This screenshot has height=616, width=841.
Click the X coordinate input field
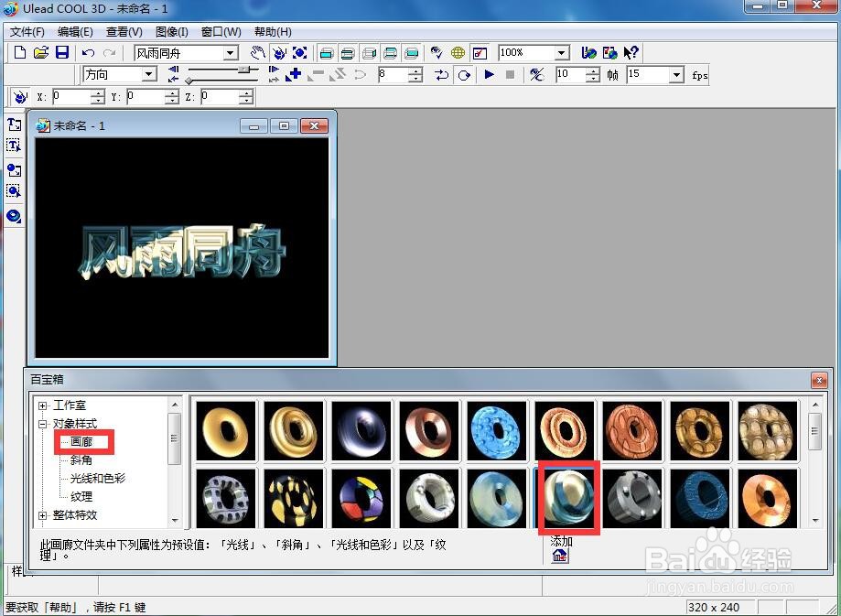coord(71,97)
